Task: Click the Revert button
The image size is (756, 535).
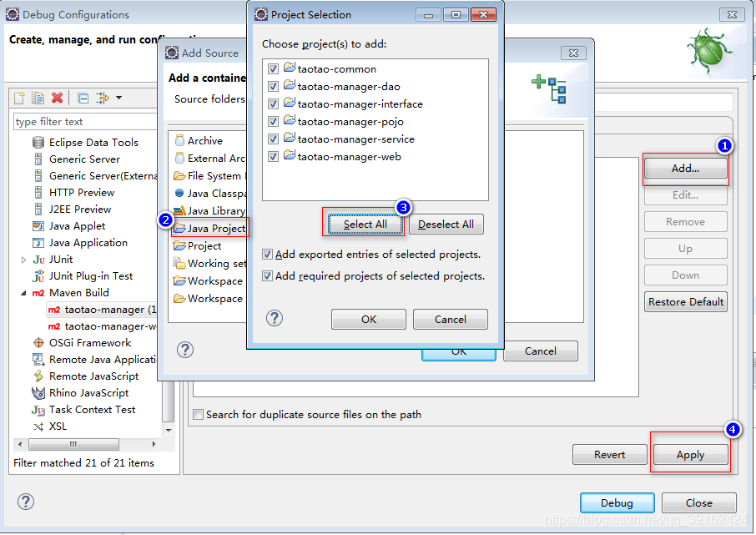Action: click(609, 455)
